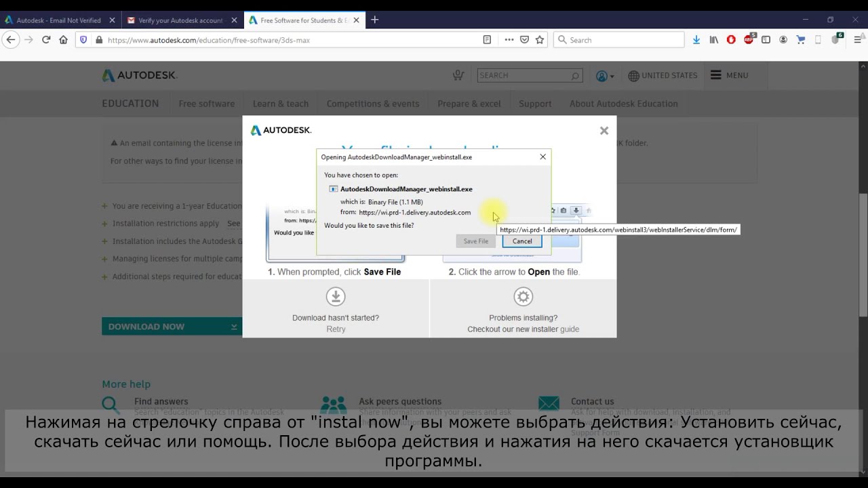
Task: Switch to Verify your Autodesk account tab
Action: click(x=182, y=20)
